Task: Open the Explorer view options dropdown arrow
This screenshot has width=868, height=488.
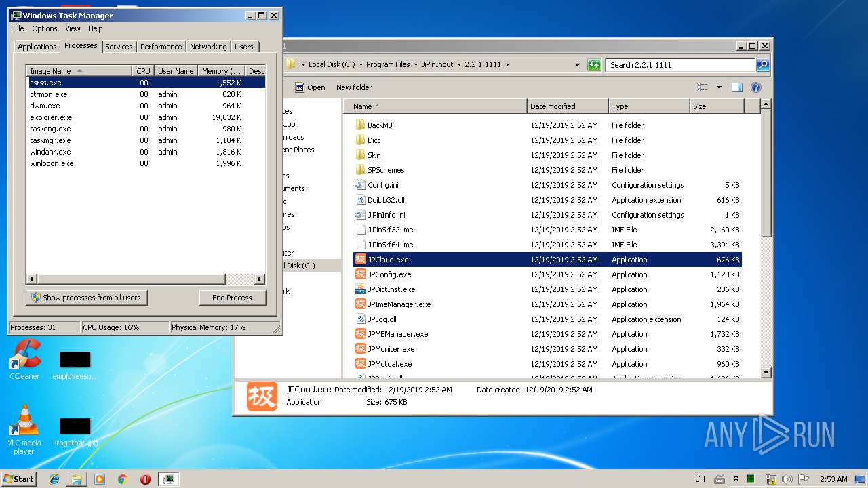Action: click(719, 87)
